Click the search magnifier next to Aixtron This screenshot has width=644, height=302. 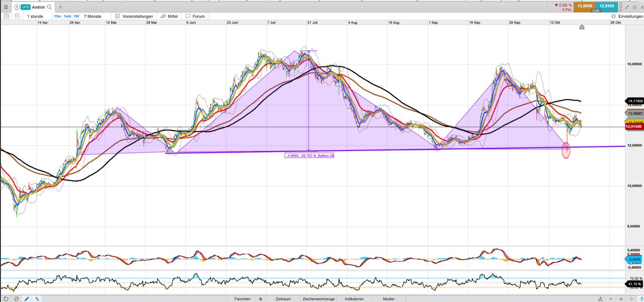pyautogui.click(x=49, y=7)
